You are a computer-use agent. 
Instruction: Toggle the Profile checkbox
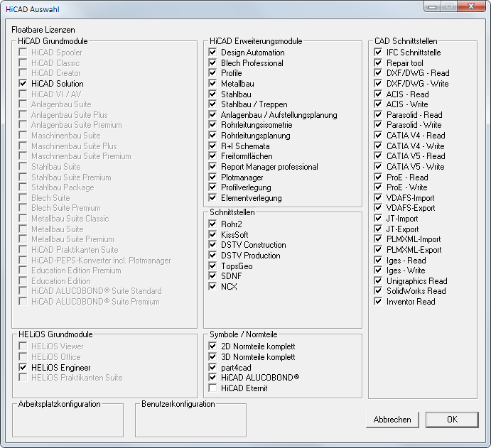(x=212, y=73)
